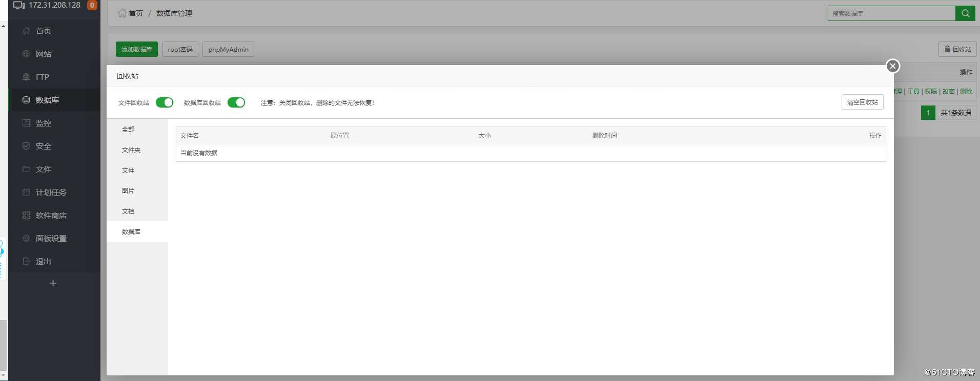Click the 文件名 column header
This screenshot has width=980, height=381.
(190, 136)
